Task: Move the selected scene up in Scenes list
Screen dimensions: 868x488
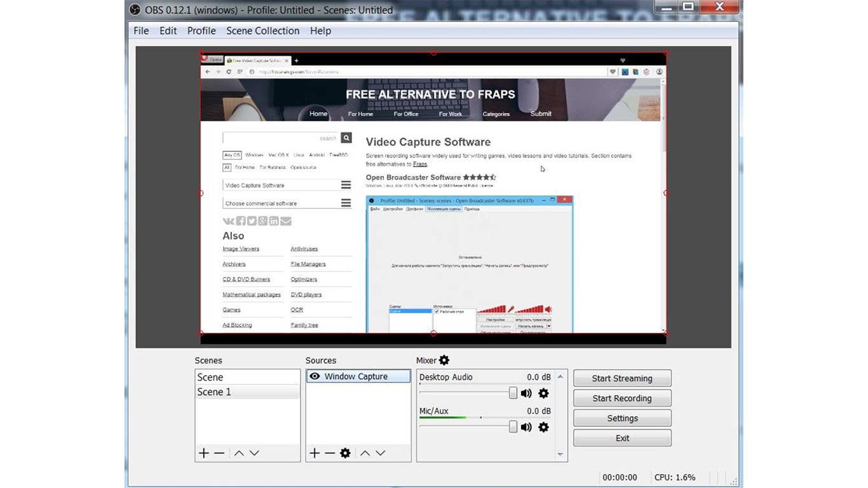Action: click(239, 453)
